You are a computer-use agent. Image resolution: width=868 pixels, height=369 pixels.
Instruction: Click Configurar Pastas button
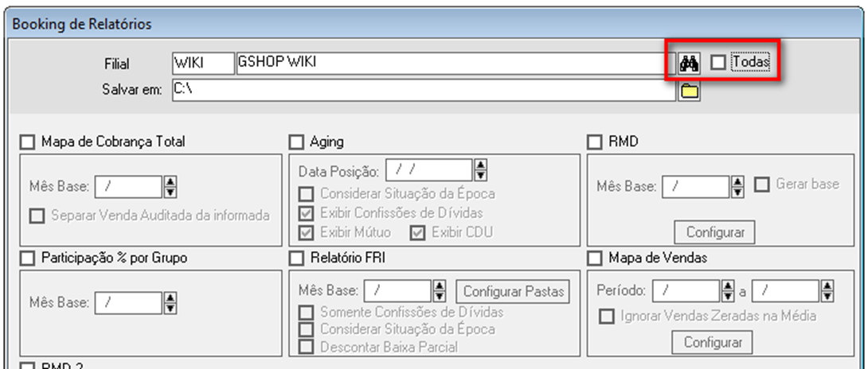pos(513,292)
